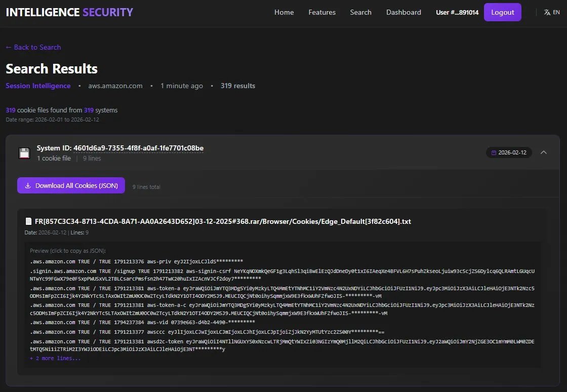Click Download All Cookies (JSON)
Image resolution: width=567 pixels, height=392 pixels.
click(x=71, y=185)
